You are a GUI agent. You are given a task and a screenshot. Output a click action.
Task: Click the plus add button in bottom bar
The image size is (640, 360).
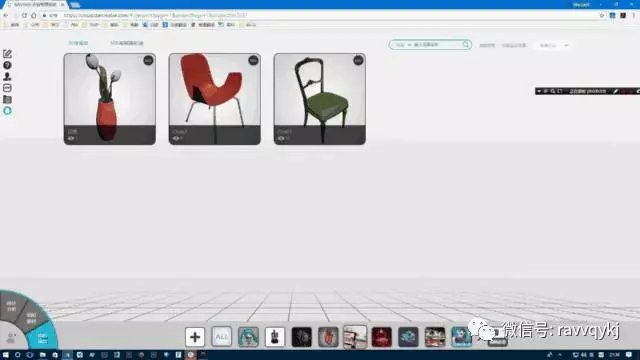click(195, 337)
